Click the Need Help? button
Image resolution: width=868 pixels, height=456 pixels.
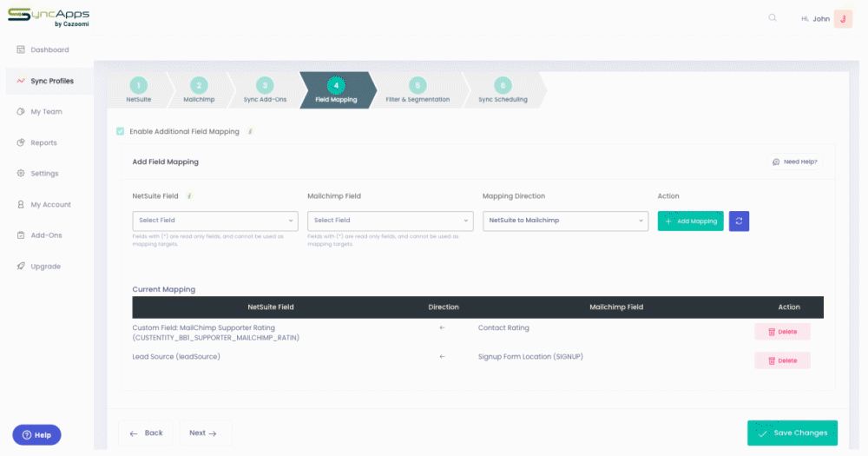(x=795, y=162)
